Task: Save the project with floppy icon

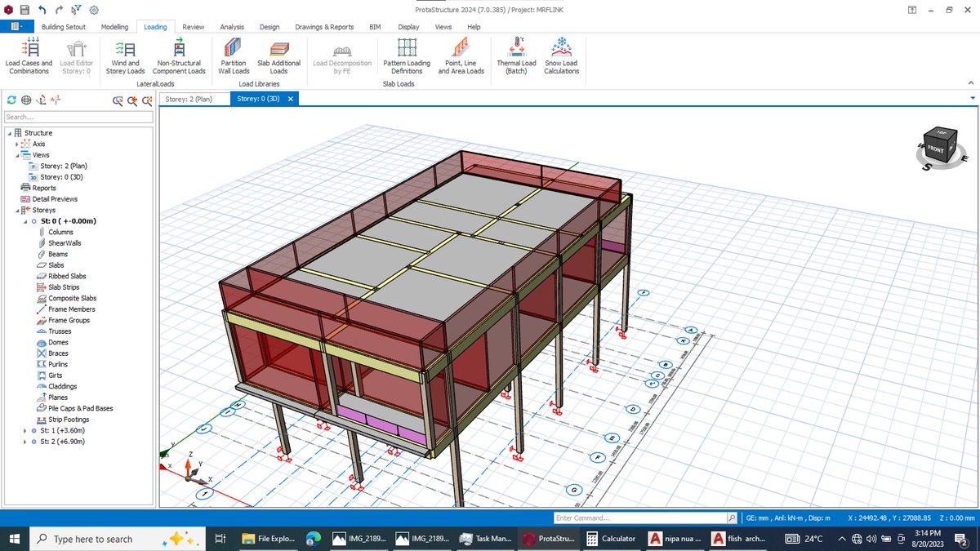Action: point(24,10)
